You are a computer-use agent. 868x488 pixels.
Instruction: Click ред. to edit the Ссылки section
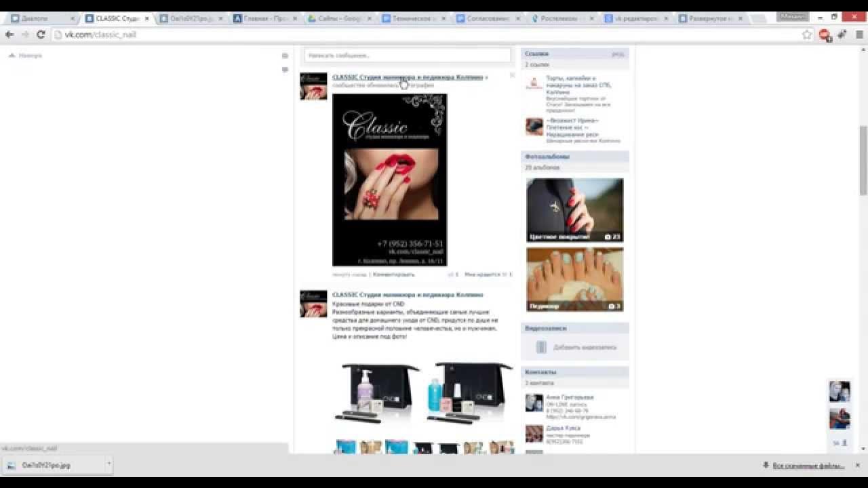(617, 54)
